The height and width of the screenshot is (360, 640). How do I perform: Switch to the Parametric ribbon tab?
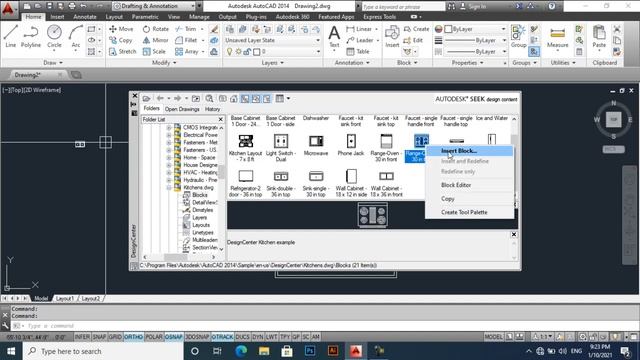pos(145,17)
